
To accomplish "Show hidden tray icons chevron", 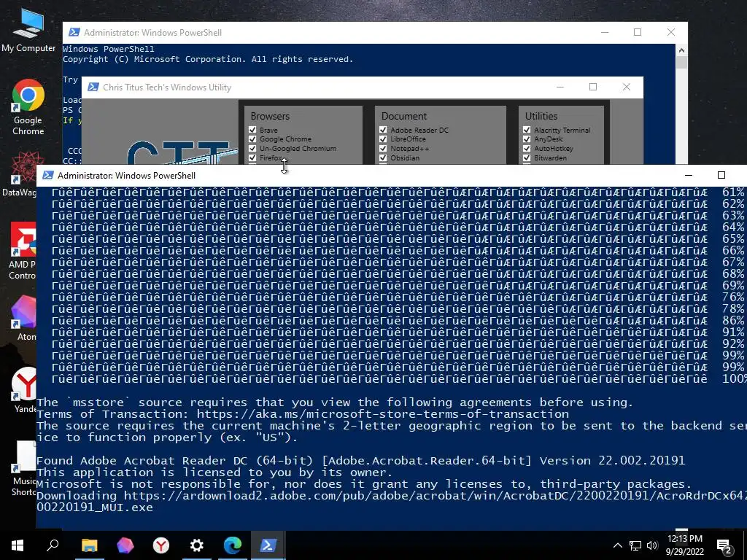I will (617, 545).
